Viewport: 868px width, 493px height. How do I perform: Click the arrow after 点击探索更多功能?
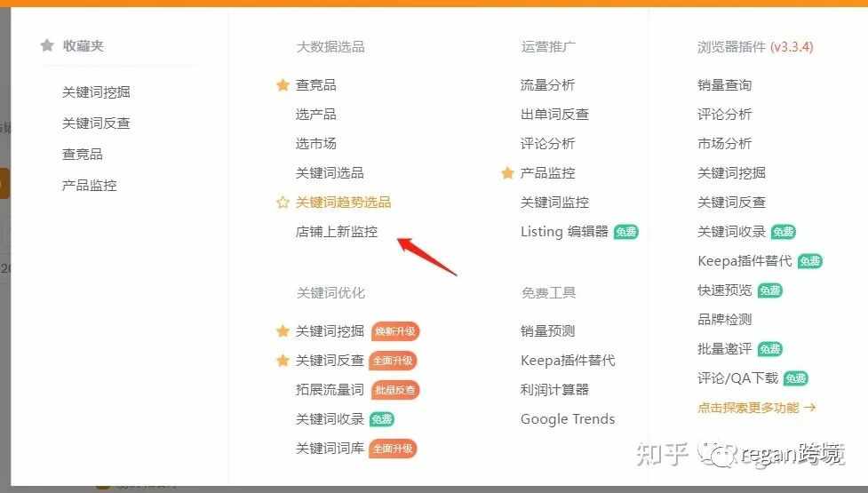(x=810, y=408)
